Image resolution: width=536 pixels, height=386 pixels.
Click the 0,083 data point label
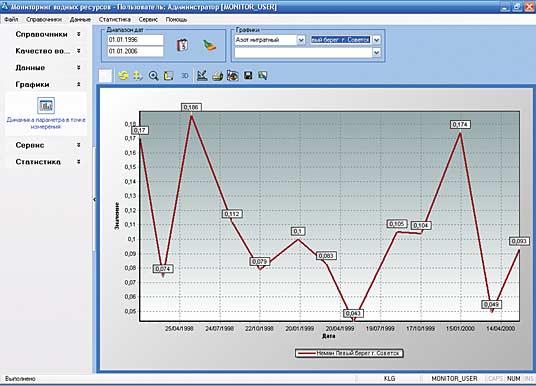(x=326, y=256)
